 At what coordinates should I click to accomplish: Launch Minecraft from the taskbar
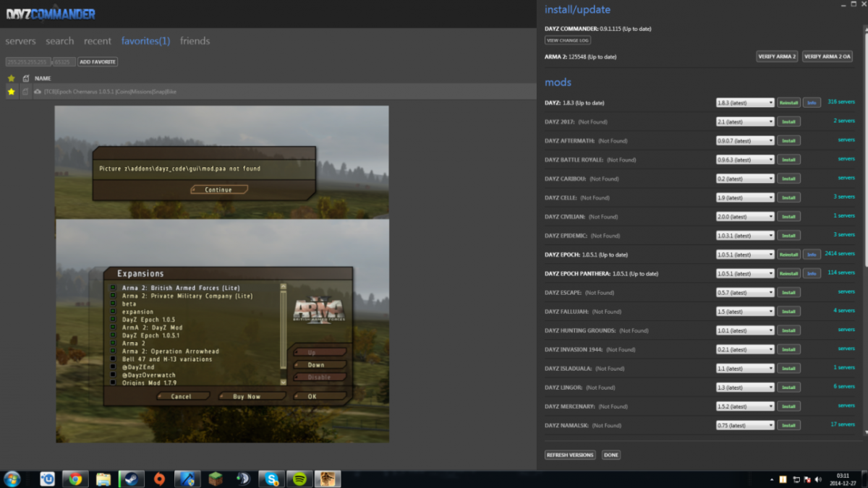[215, 479]
